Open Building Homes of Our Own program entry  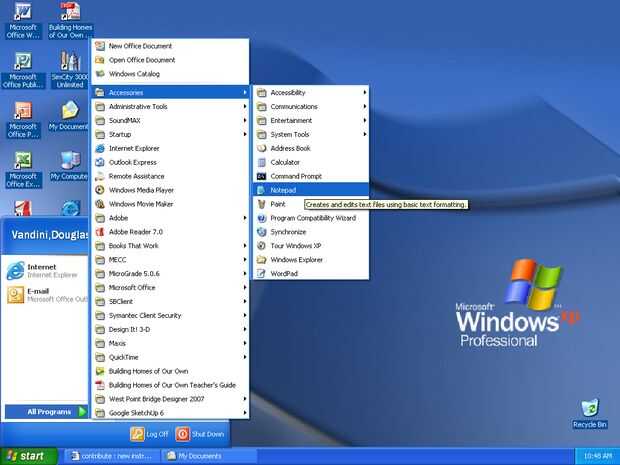pos(170,371)
